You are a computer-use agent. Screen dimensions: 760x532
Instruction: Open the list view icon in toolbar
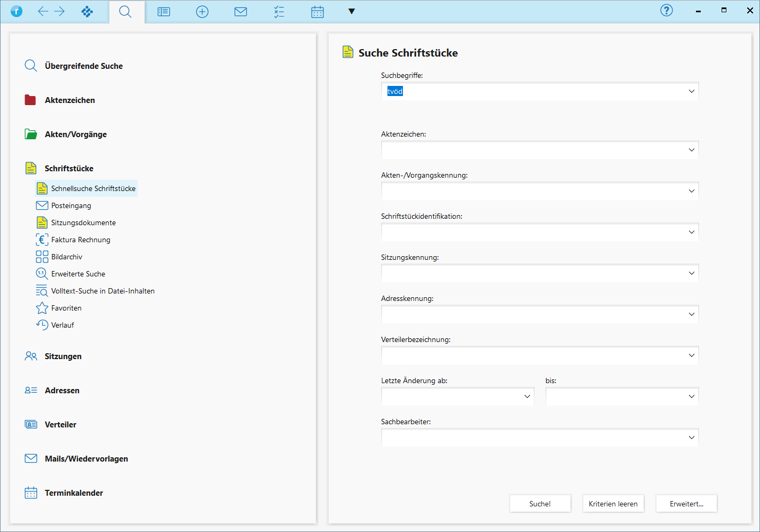(164, 12)
